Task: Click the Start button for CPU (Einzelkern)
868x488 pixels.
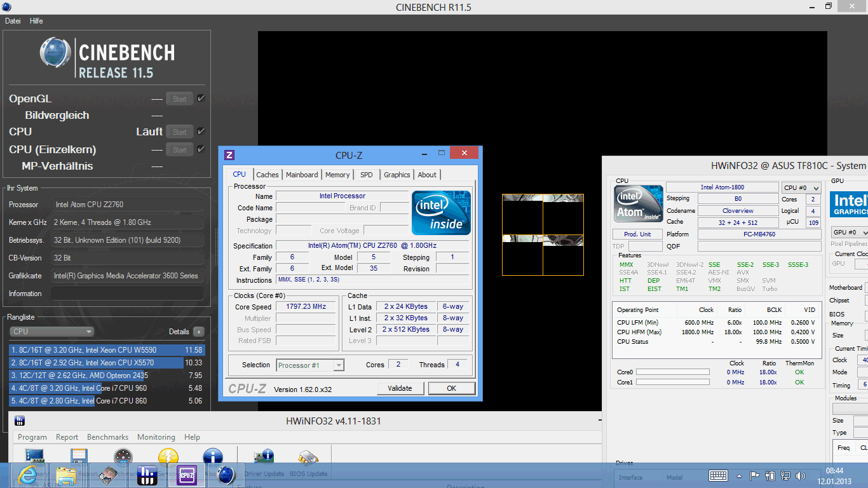Action: 180,149
